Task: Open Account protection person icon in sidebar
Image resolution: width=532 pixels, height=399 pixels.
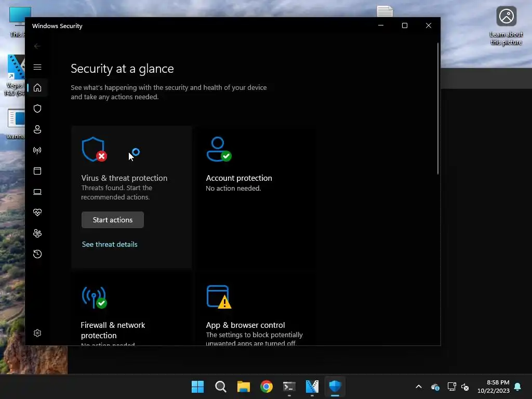Action: [37, 129]
